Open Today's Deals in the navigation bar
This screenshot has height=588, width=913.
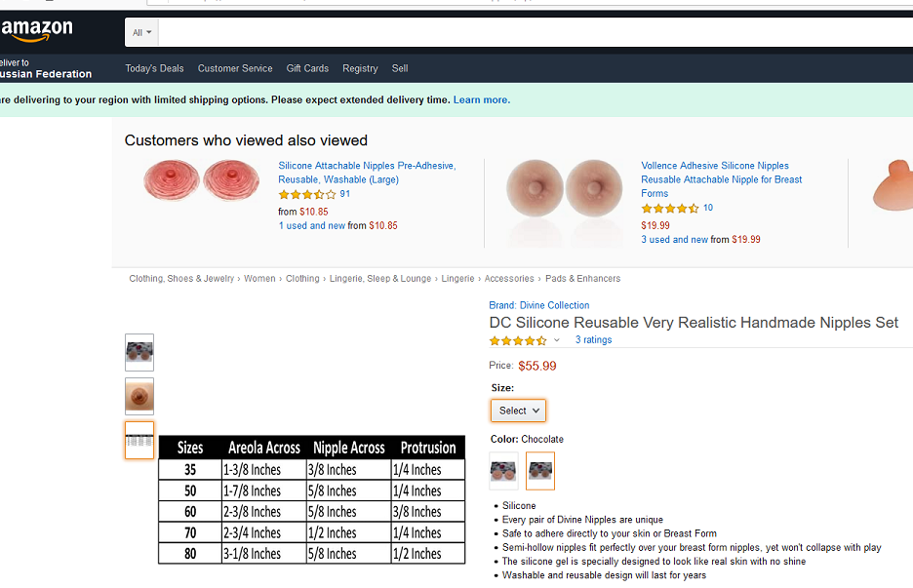[154, 68]
